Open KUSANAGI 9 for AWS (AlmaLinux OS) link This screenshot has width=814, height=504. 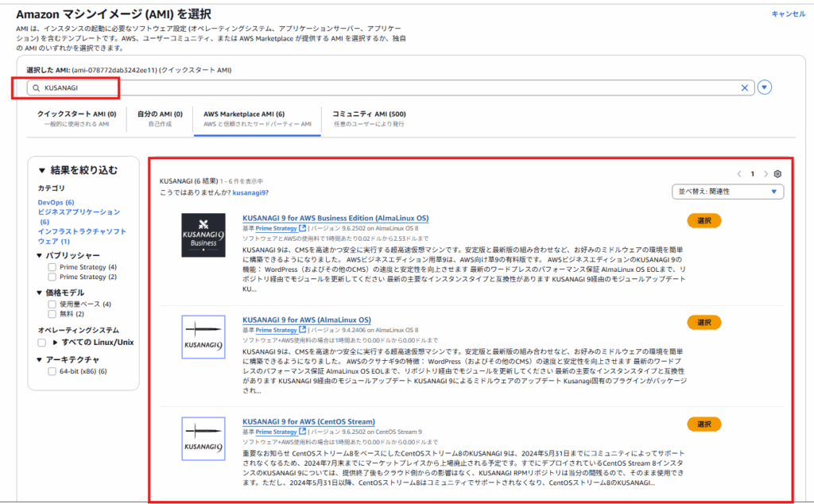coord(307,320)
